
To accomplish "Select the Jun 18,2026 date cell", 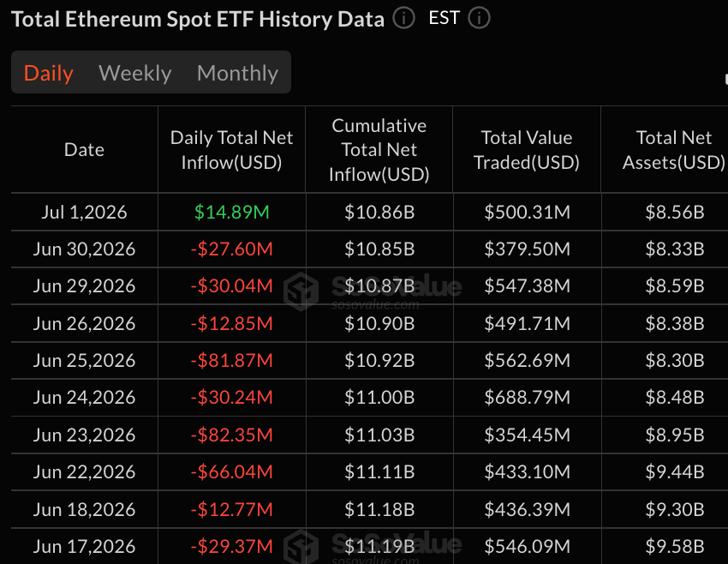I will point(84,510).
